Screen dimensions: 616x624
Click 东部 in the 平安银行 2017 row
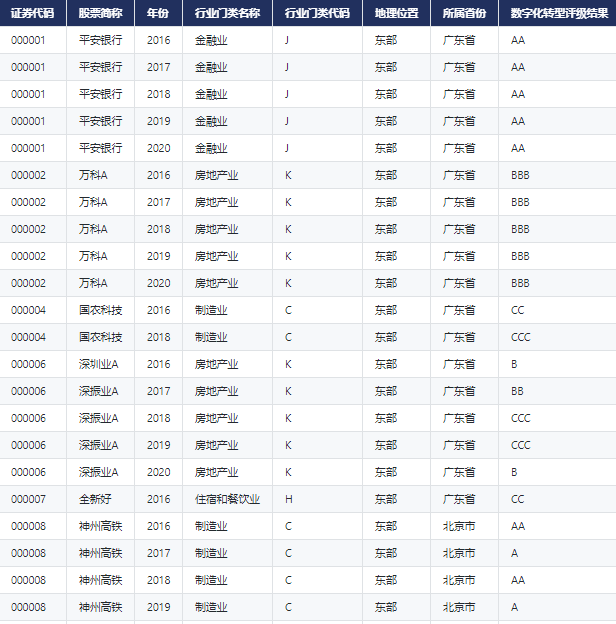(386, 67)
